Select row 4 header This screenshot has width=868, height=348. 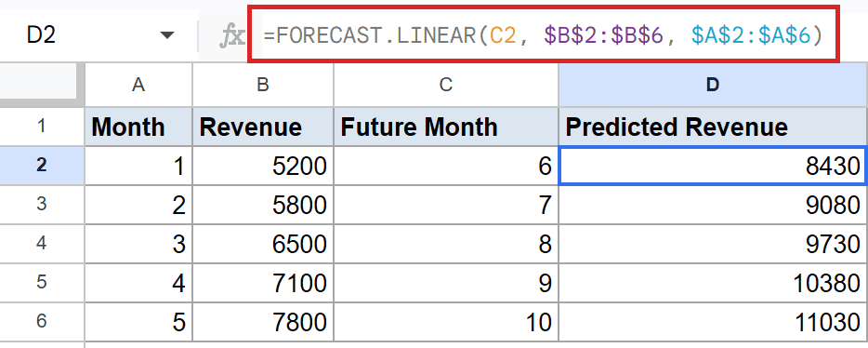pyautogui.click(x=42, y=243)
